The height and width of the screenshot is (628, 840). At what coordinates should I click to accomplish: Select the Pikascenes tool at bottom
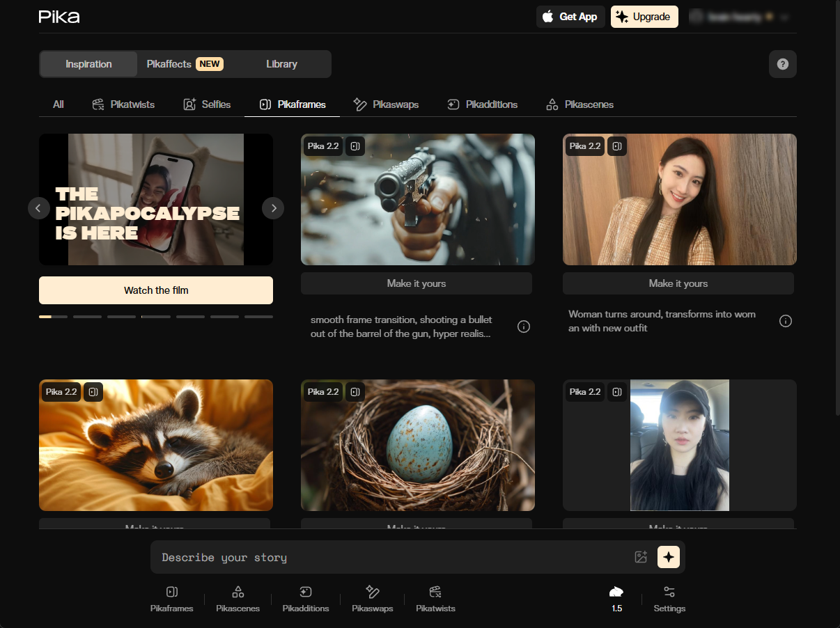point(238,599)
